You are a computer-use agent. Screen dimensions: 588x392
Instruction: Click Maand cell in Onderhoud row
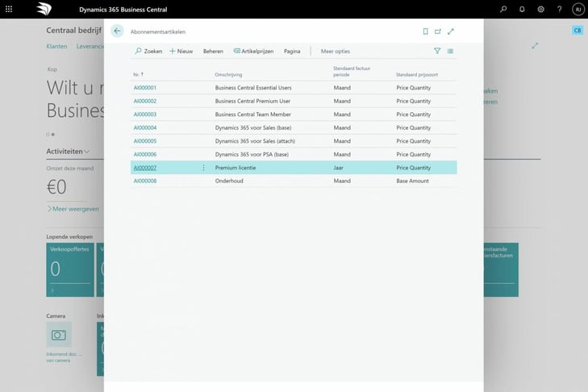[342, 181]
